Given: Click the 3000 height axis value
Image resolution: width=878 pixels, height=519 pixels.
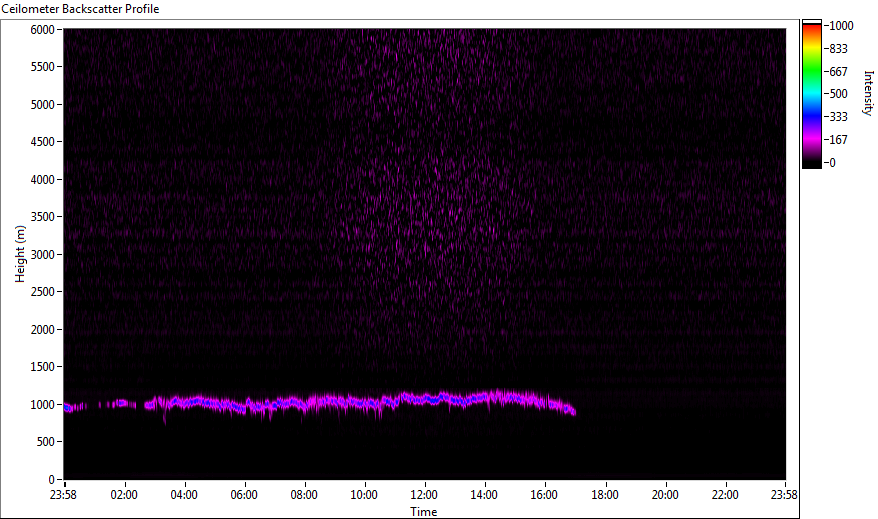Looking at the screenshot, I should click(x=43, y=255).
